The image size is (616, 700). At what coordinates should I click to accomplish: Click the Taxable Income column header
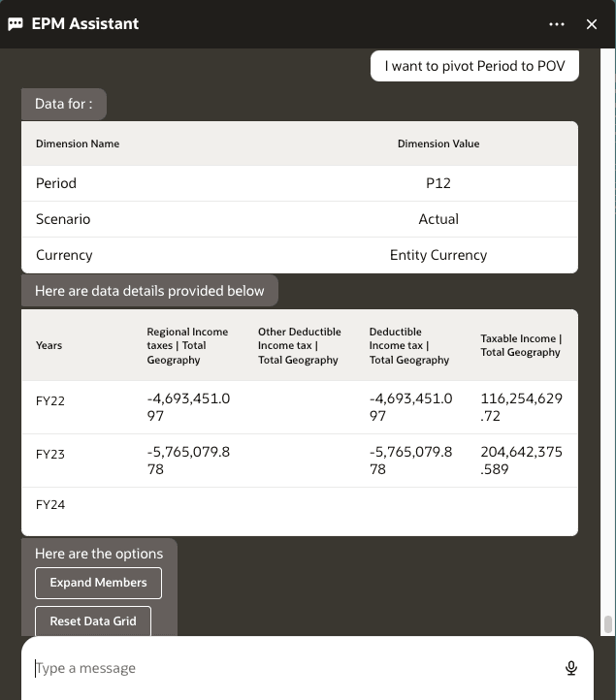click(x=521, y=345)
